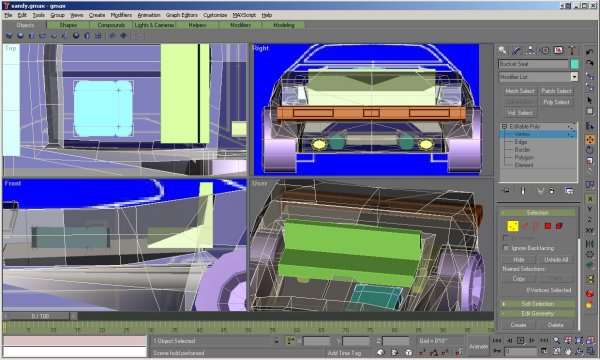Open the MAXScript menu
600x360 pixels.
click(x=244, y=15)
